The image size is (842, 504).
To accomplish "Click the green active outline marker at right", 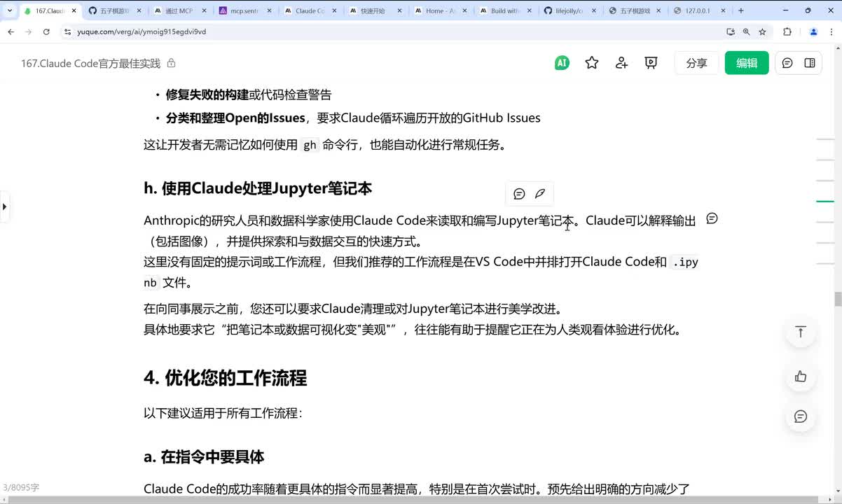I will pyautogui.click(x=825, y=201).
